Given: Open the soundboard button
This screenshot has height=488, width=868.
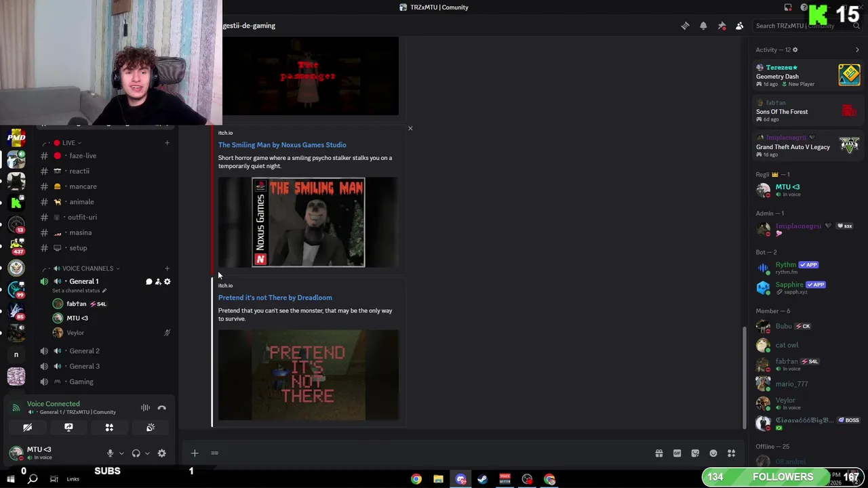Looking at the screenshot, I should (151, 428).
